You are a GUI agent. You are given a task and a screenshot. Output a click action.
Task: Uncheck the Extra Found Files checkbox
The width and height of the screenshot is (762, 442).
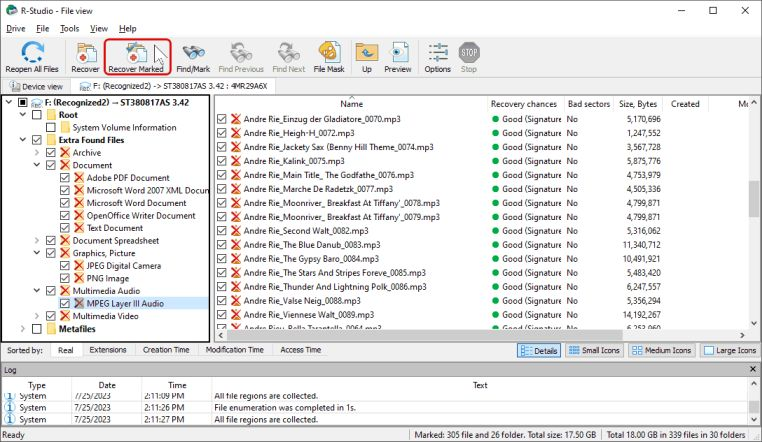36,140
